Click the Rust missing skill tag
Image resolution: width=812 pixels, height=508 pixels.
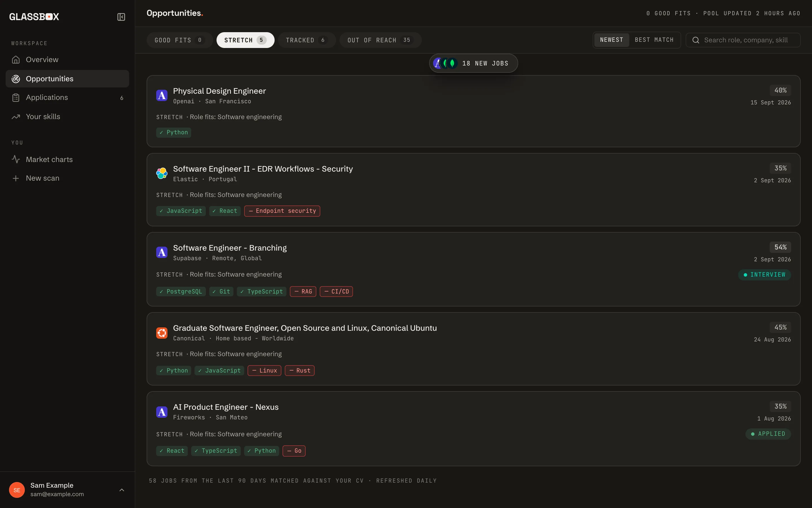click(300, 371)
